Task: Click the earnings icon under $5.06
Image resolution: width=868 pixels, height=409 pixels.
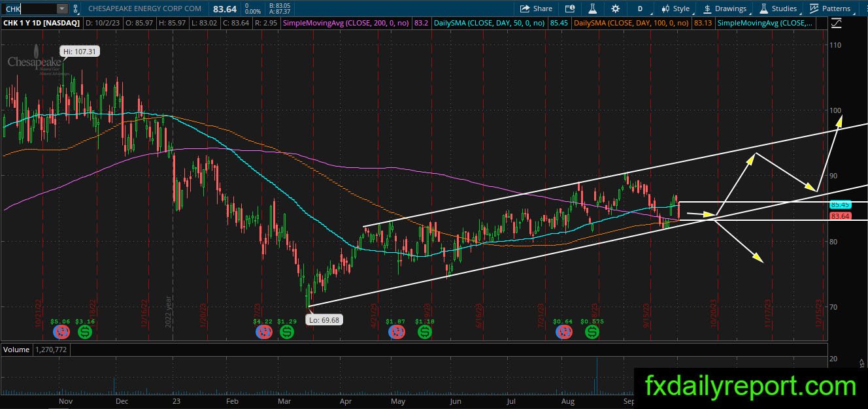Action: click(61, 332)
